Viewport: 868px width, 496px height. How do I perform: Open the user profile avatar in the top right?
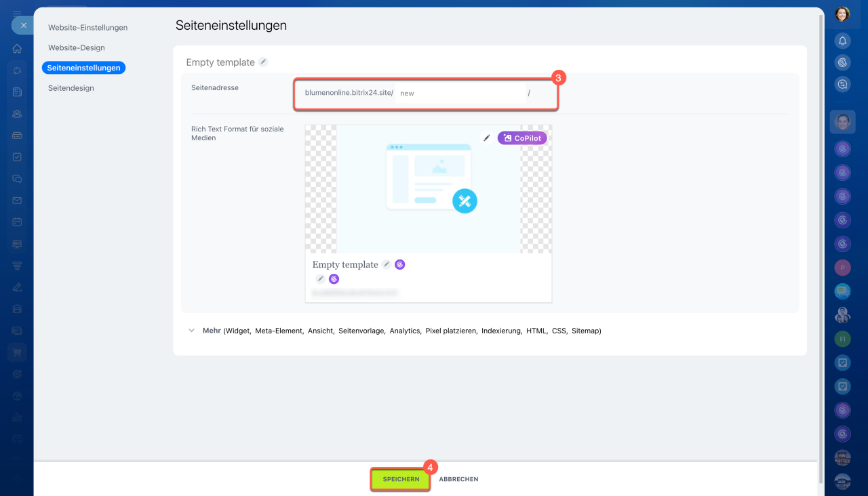[842, 14]
